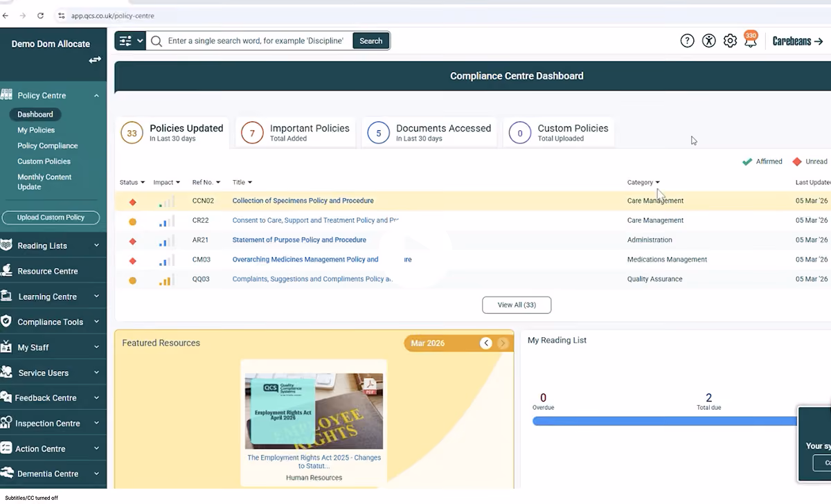Click the Upload Custom Policy button
This screenshot has height=504, width=831.
[x=51, y=217]
